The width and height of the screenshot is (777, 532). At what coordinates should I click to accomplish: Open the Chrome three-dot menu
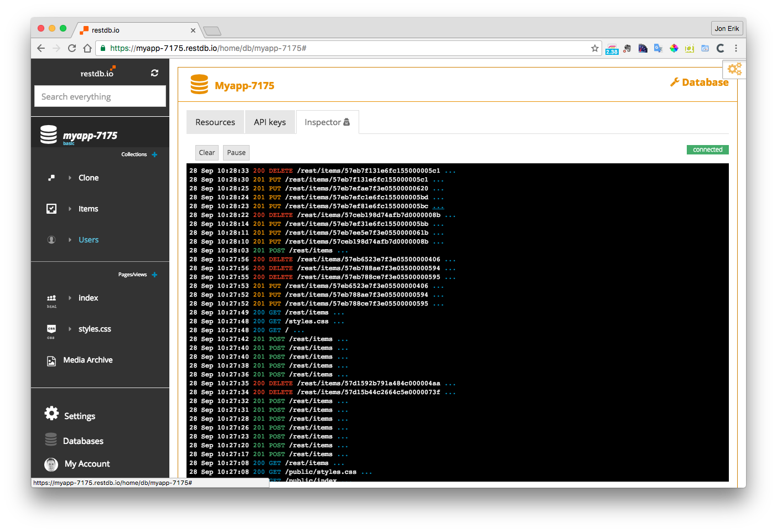736,48
